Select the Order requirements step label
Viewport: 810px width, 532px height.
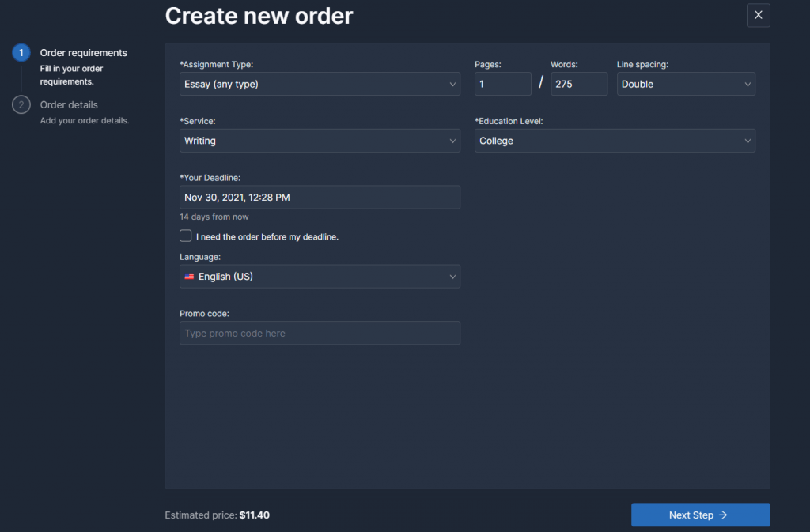[x=83, y=52]
